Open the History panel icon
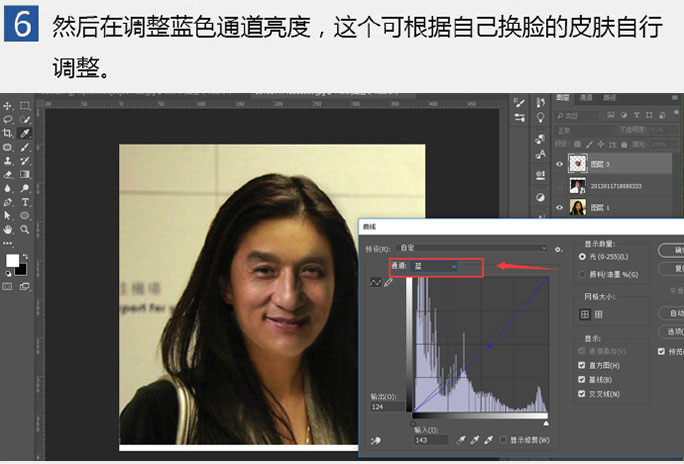The image size is (684, 464). (541, 103)
